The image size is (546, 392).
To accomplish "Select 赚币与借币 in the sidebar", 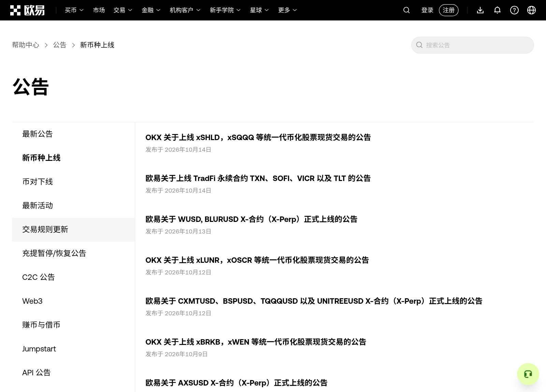I will (x=73, y=325).
